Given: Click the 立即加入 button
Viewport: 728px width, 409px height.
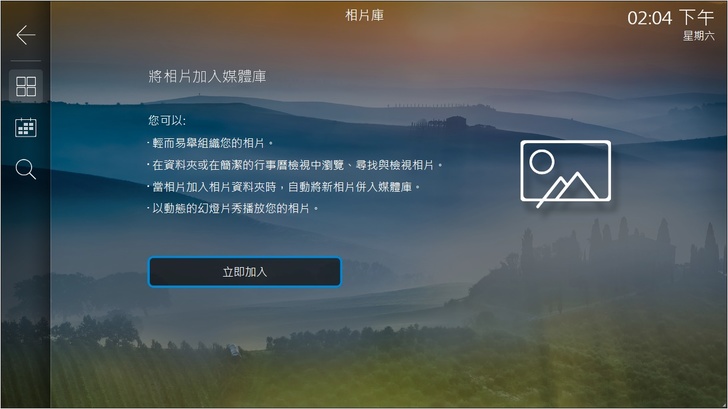Looking at the screenshot, I should point(245,272).
